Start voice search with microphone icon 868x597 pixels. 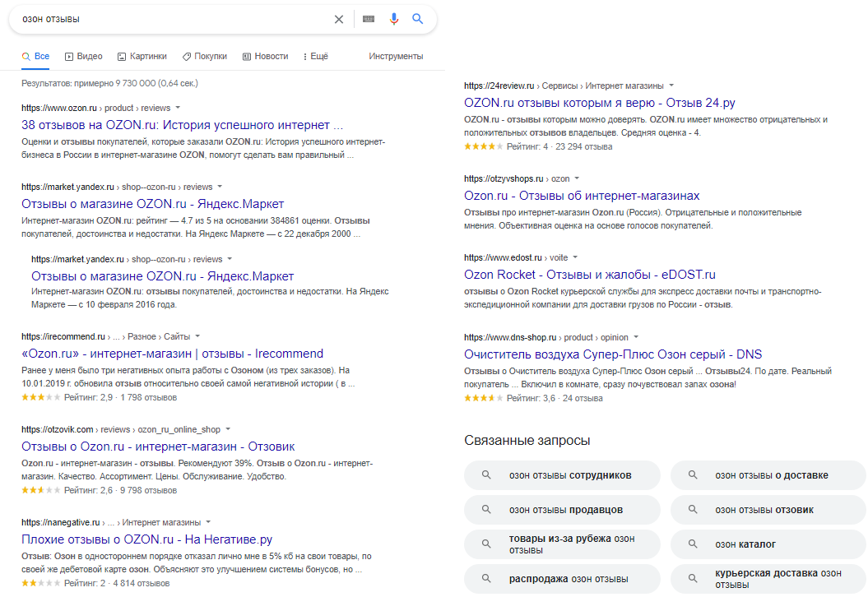[x=393, y=19]
